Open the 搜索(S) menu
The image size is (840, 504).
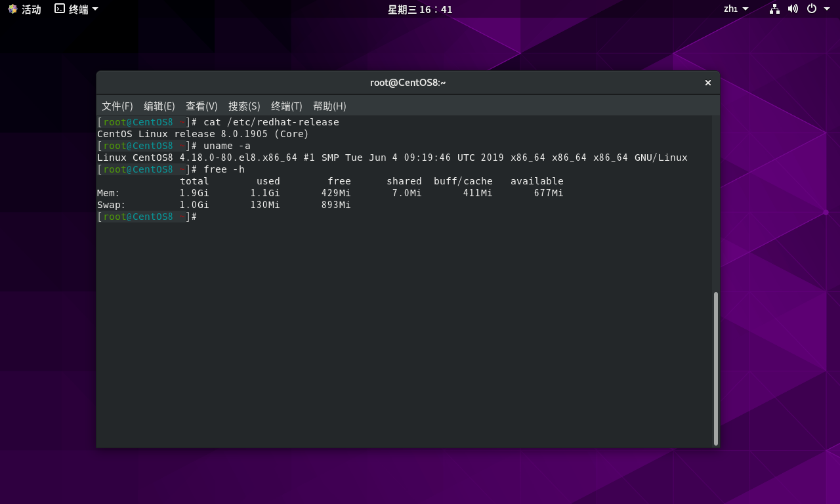pyautogui.click(x=244, y=106)
